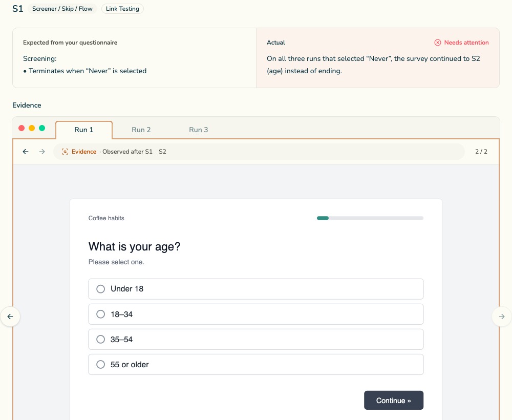Click the Link Testing tag

(122, 9)
